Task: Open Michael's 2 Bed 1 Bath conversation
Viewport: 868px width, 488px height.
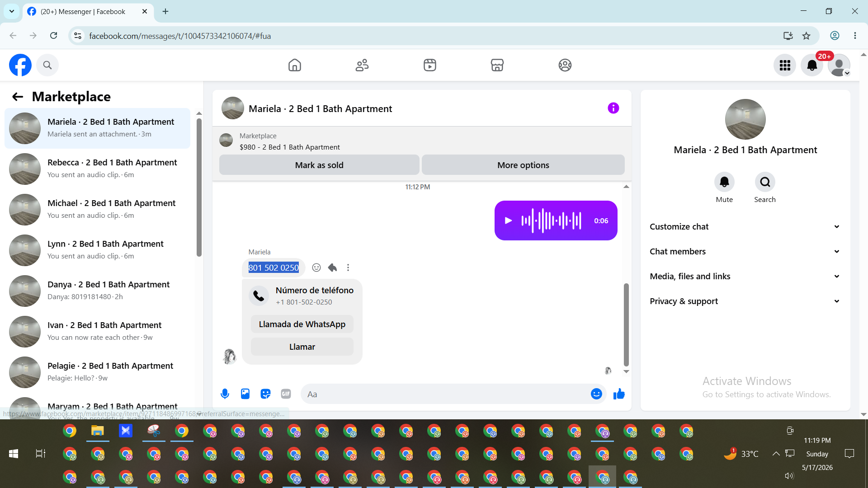Action: (x=97, y=210)
